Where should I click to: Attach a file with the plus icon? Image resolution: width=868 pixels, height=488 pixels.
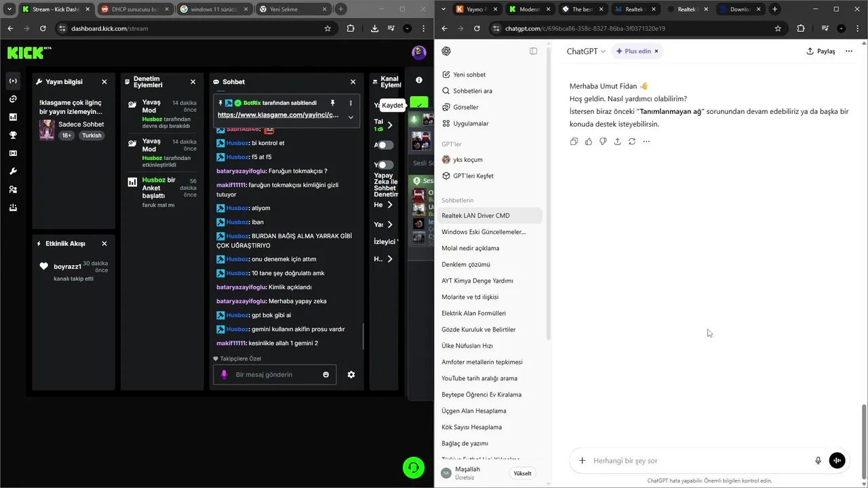(582, 461)
